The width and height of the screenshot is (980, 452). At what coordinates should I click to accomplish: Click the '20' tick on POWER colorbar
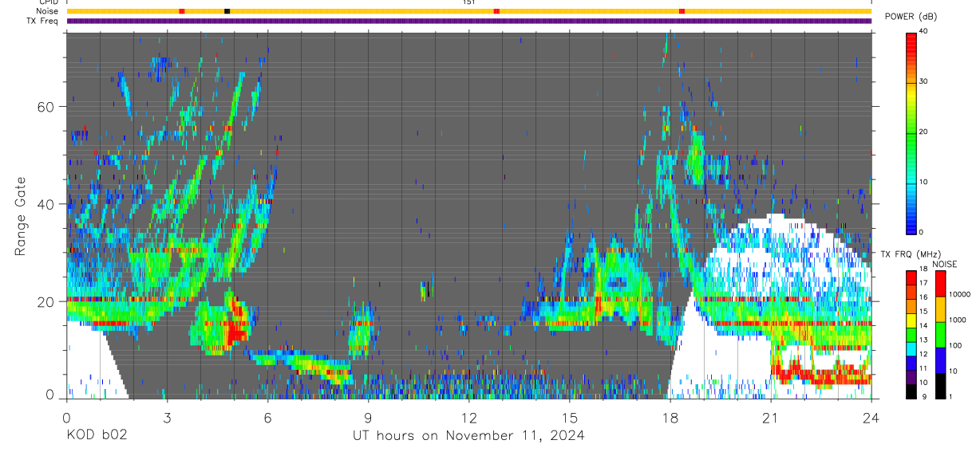pos(924,132)
